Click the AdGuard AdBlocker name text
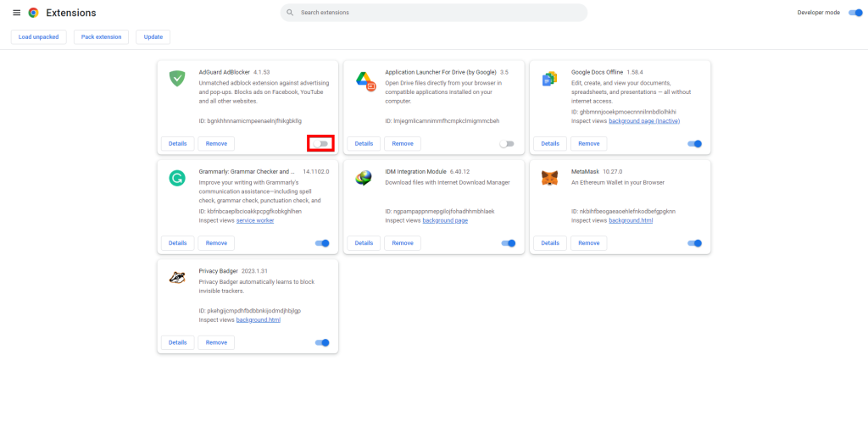This screenshot has height=438, width=868. click(x=224, y=73)
